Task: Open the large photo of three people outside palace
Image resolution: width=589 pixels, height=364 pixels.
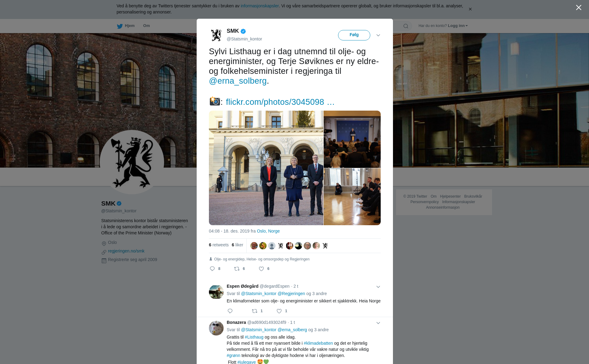Action: pyautogui.click(x=266, y=168)
